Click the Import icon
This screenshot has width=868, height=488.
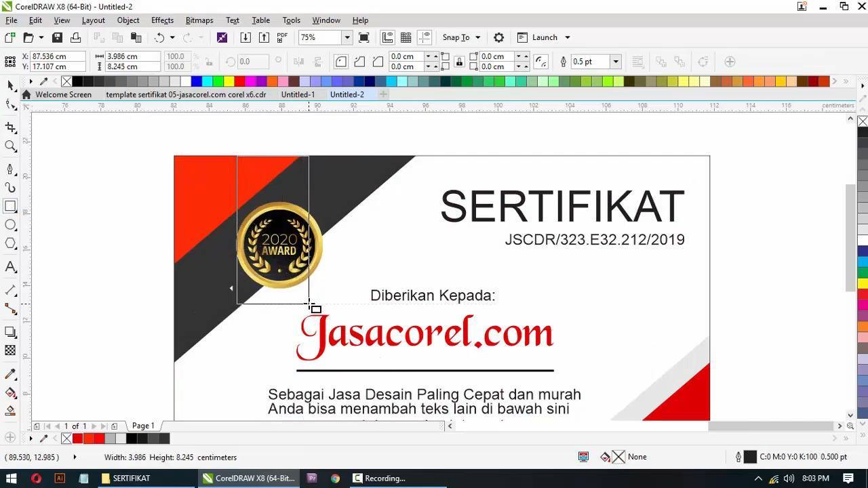coord(245,37)
